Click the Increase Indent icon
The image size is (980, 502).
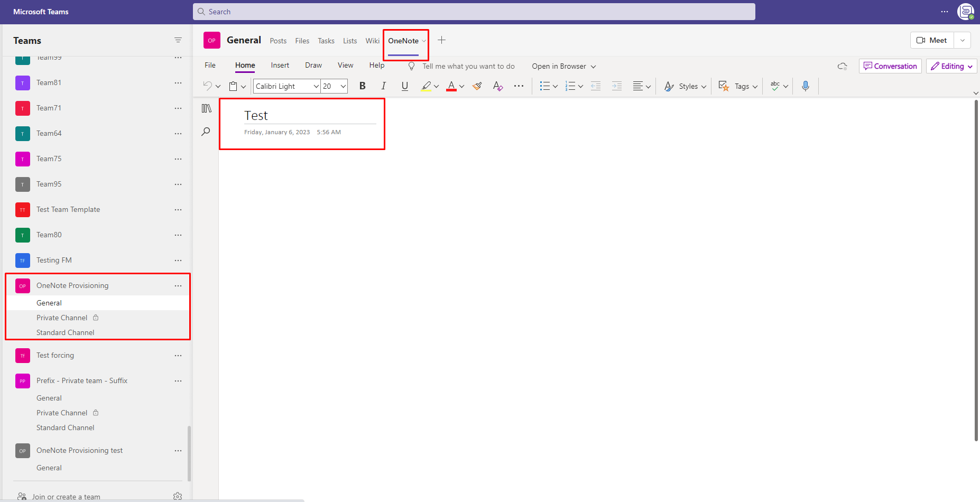(617, 86)
